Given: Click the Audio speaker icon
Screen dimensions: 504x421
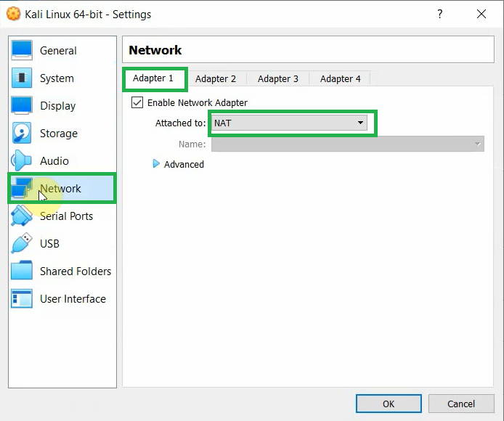Looking at the screenshot, I should click(22, 160).
